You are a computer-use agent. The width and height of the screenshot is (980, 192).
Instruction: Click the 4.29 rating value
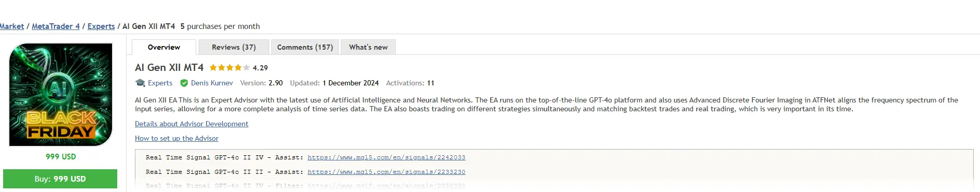point(260,68)
